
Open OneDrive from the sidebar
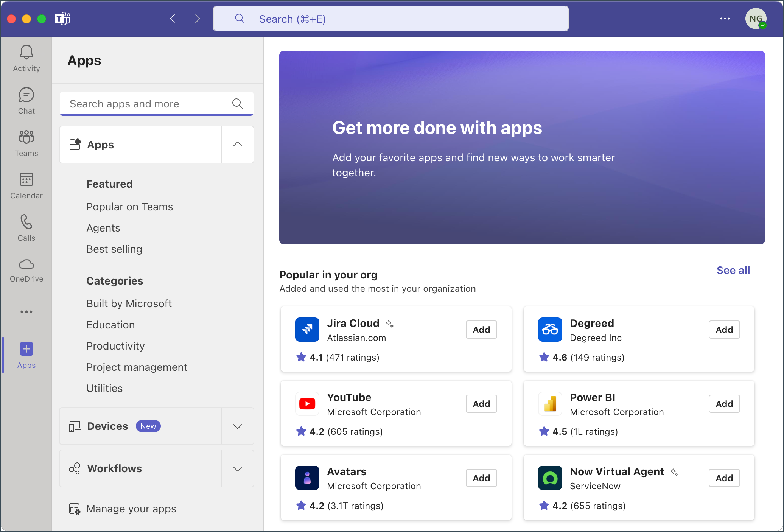coord(26,270)
